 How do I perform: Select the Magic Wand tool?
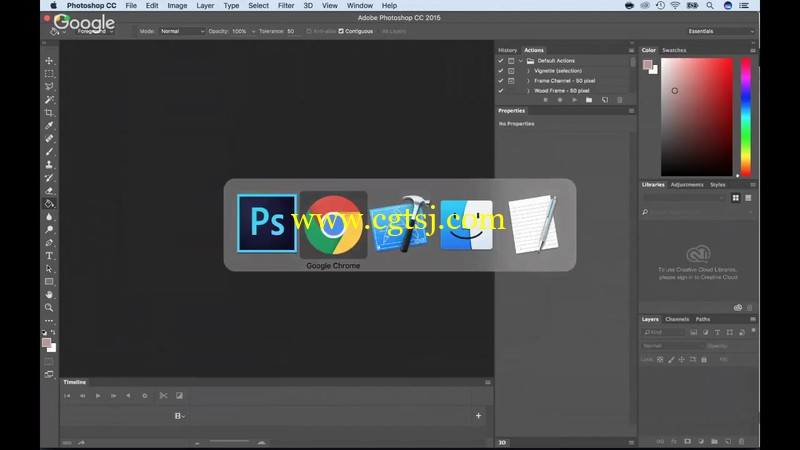click(x=49, y=99)
